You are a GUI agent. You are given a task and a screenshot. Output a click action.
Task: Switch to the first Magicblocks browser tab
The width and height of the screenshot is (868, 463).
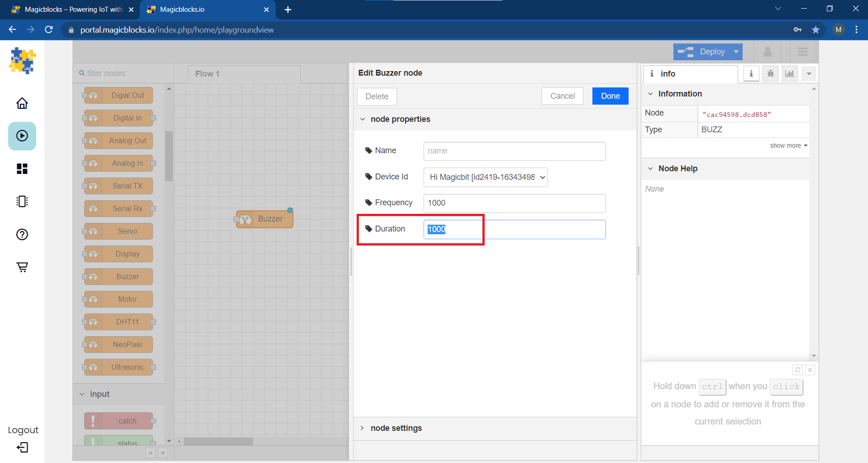(72, 10)
